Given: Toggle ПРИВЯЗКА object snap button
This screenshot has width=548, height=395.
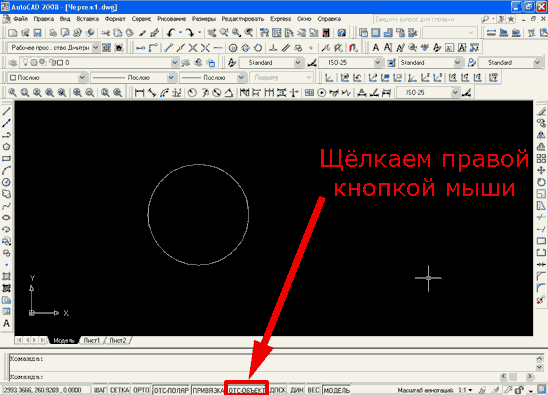Looking at the screenshot, I should pyautogui.click(x=208, y=390).
